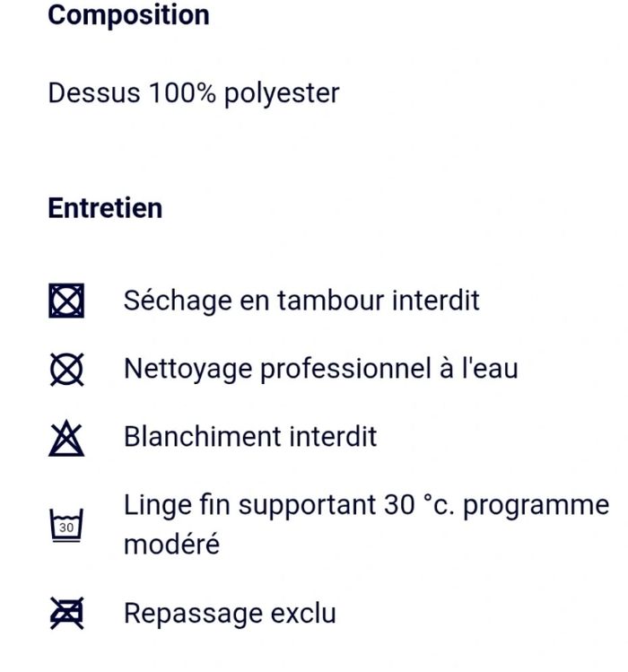Click the crossed-out circle cleaning symbol
The height and width of the screenshot is (672, 628).
point(66,369)
